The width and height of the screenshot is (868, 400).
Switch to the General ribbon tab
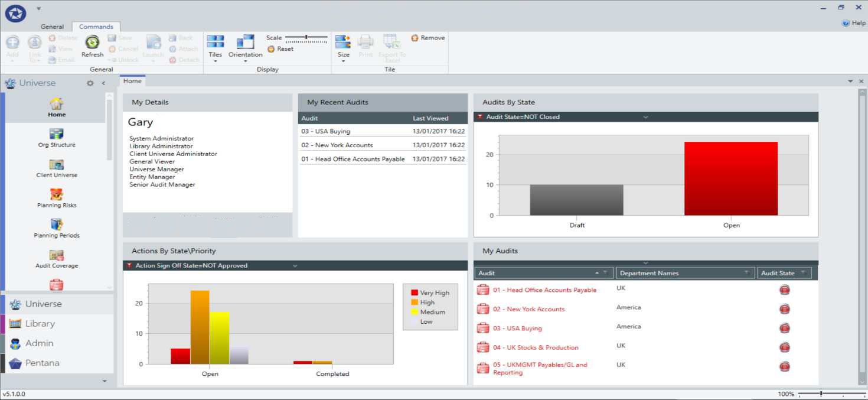(x=52, y=27)
